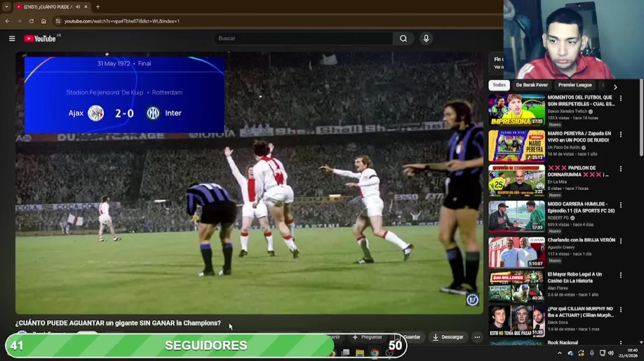The width and height of the screenshot is (644, 361).
Task: Click the channel watermark in the player corner
Action: click(472, 300)
